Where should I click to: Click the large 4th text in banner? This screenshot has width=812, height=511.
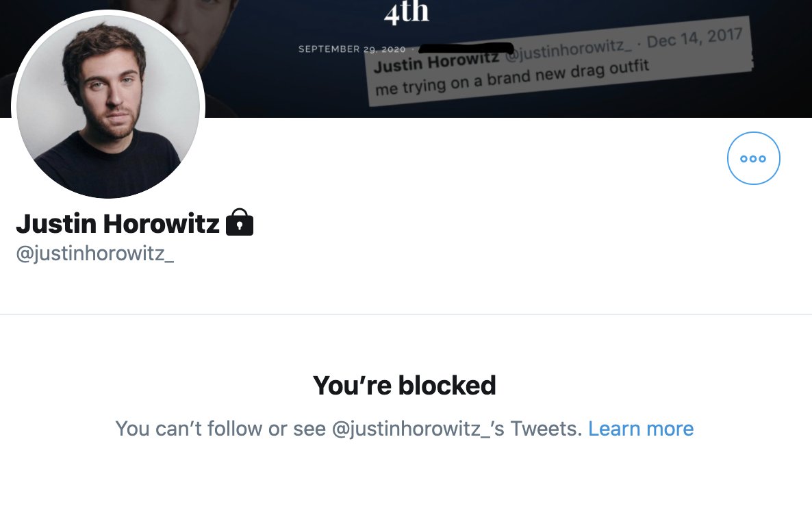point(407,12)
